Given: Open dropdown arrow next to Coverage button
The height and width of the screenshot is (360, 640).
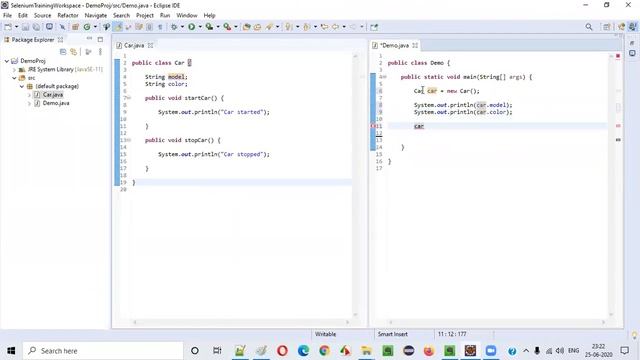Looking at the screenshot, I should click(x=218, y=27).
